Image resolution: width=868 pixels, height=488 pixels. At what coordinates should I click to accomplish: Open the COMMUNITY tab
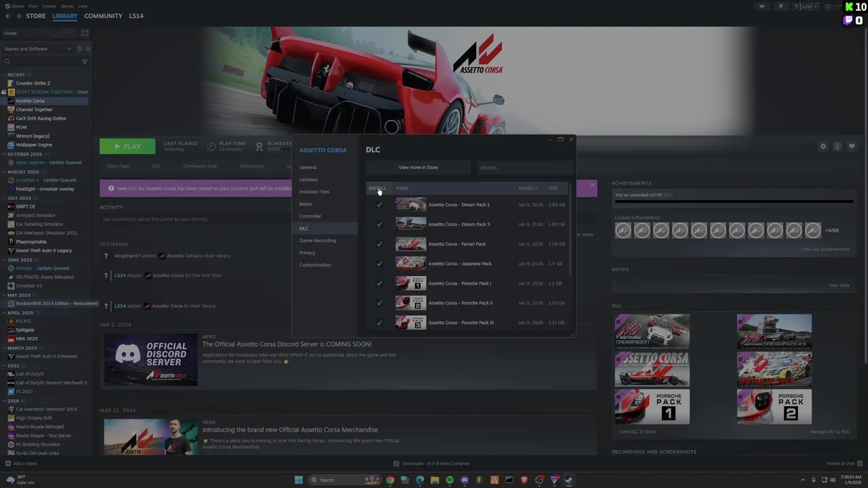pyautogui.click(x=103, y=16)
